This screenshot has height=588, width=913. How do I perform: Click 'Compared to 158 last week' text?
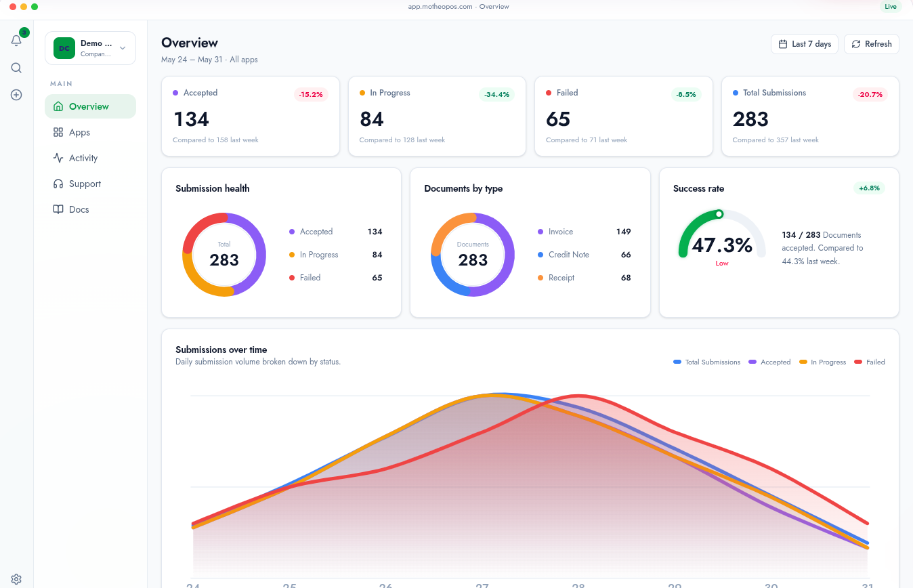(x=215, y=140)
